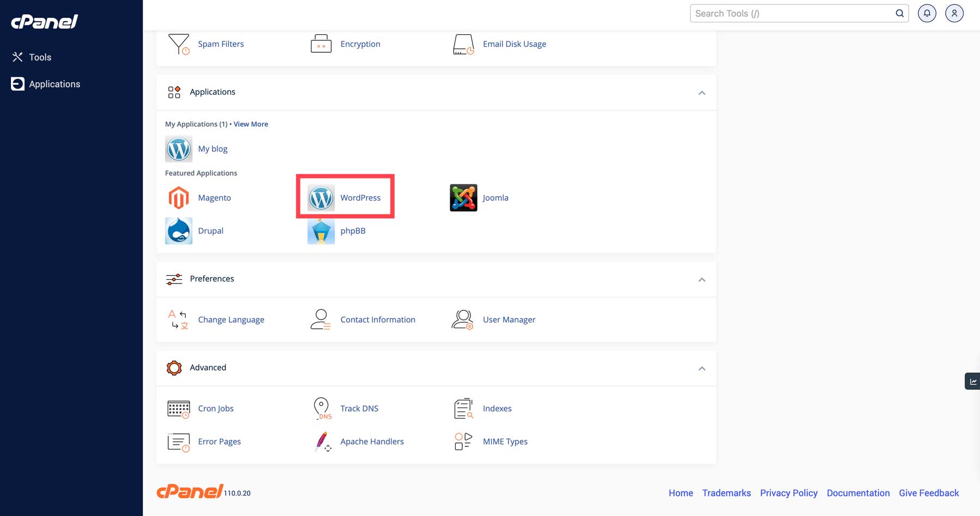
Task: Open the My blog WordPress application
Action: [213, 148]
